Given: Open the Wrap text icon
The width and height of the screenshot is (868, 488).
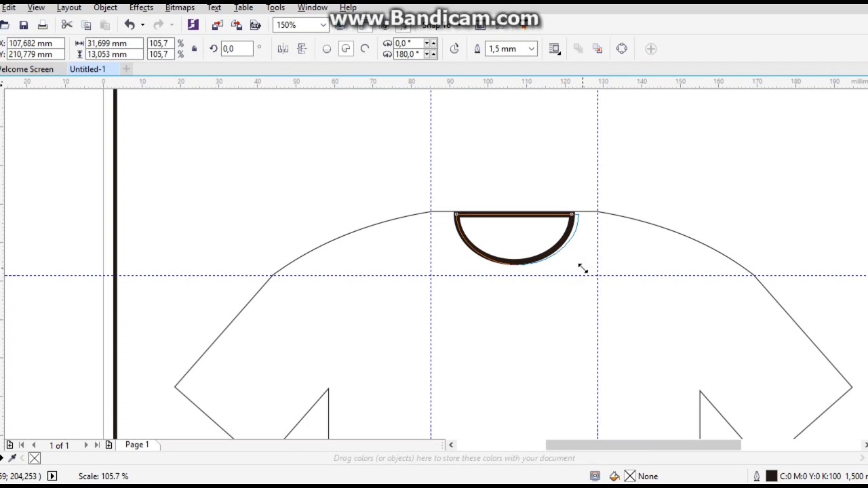Looking at the screenshot, I should 555,49.
